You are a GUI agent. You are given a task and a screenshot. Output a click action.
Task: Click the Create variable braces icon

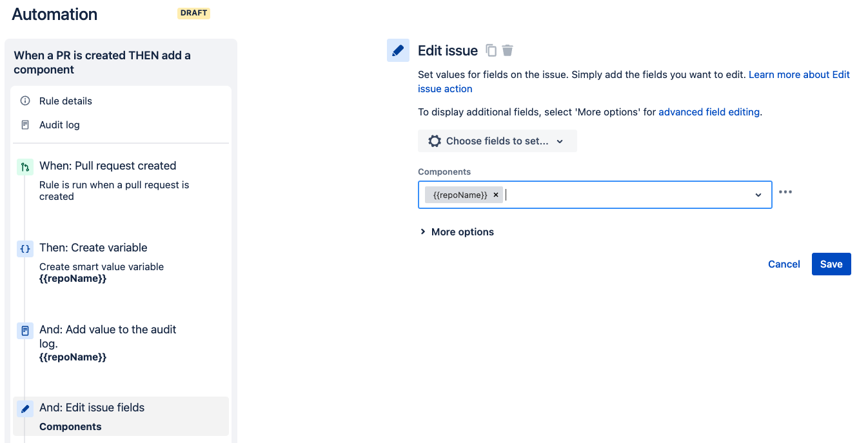tap(25, 249)
